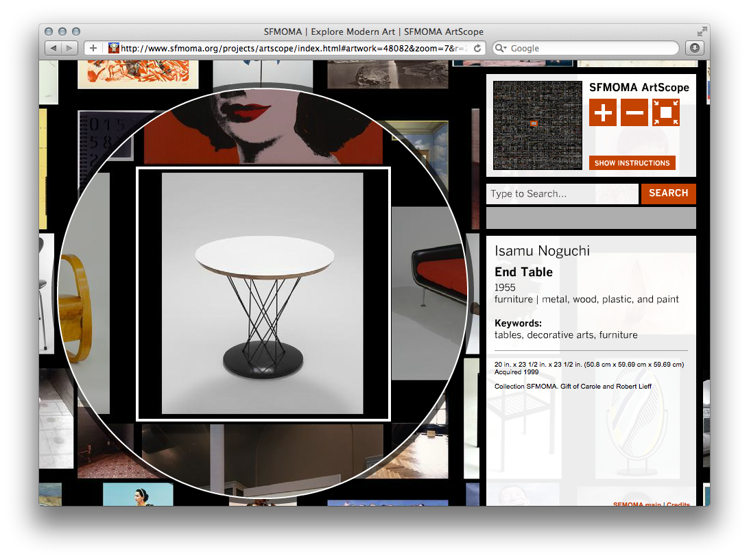
Task: Select the browser address bar URL
Action: 288,48
